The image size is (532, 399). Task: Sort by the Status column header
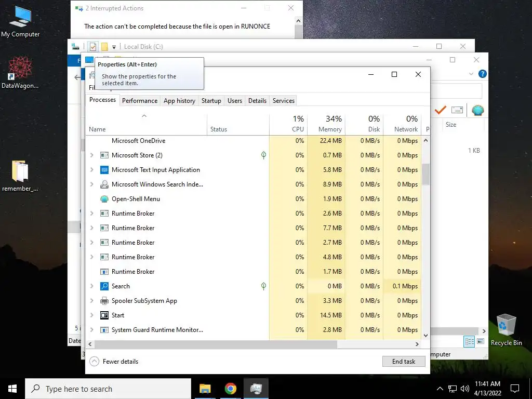coord(238,125)
